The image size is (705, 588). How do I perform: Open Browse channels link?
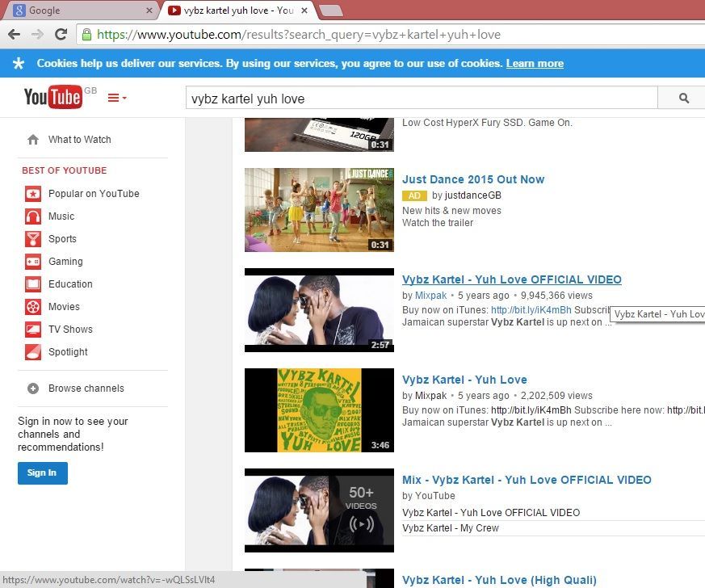tap(86, 388)
